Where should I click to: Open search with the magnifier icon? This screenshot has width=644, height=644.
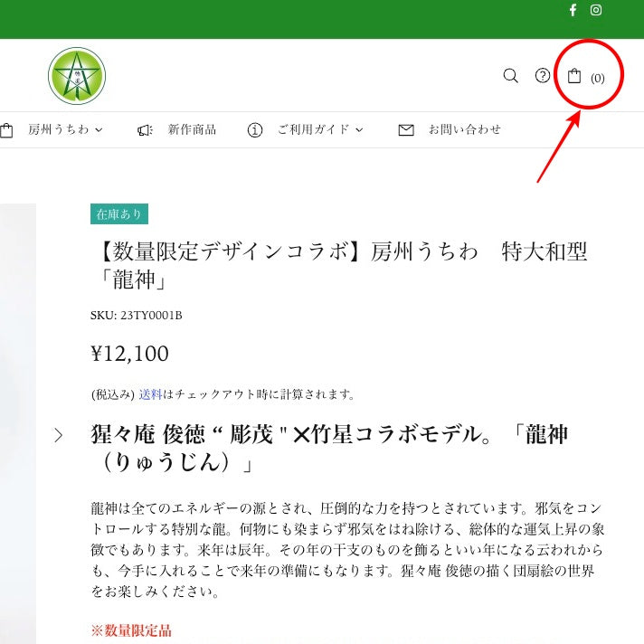(511, 76)
